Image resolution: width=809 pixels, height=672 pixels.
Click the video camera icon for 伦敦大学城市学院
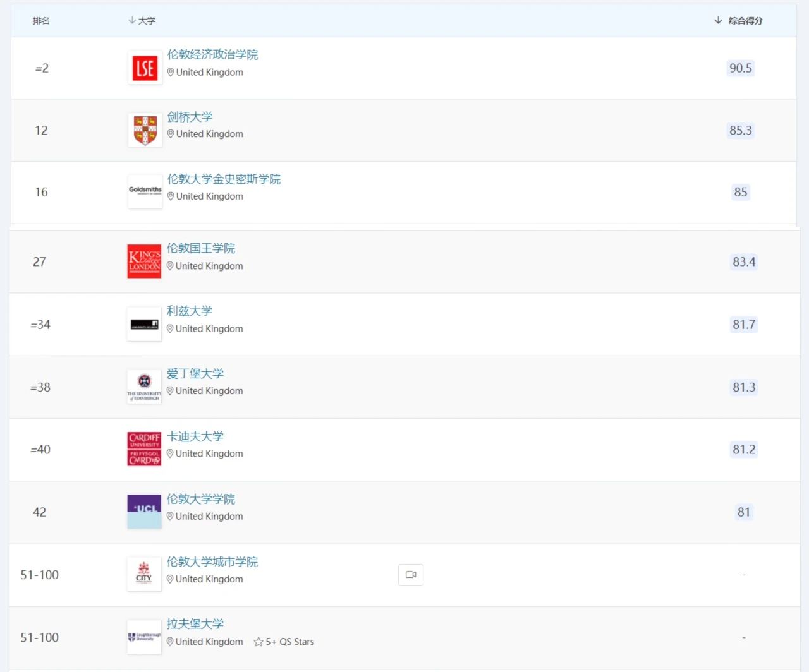coord(411,575)
